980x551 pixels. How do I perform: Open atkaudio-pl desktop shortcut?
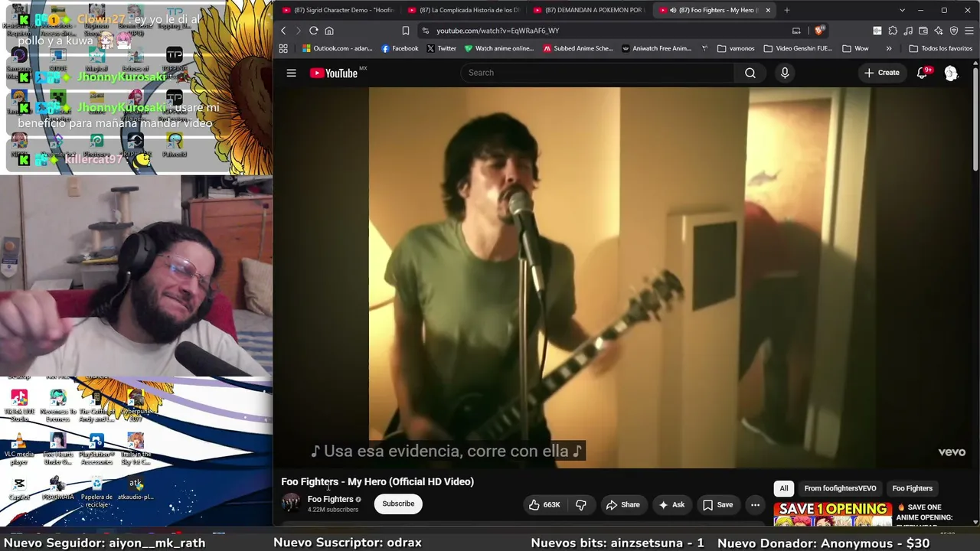tap(136, 489)
